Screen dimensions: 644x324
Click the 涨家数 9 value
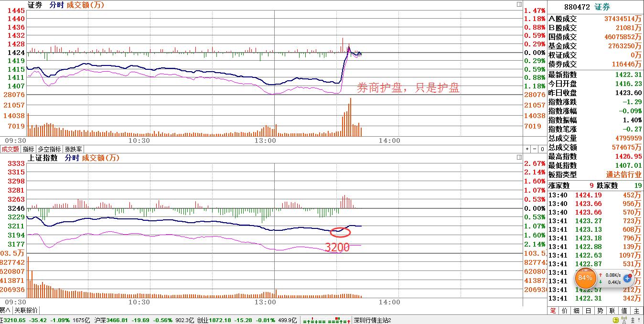click(x=591, y=185)
